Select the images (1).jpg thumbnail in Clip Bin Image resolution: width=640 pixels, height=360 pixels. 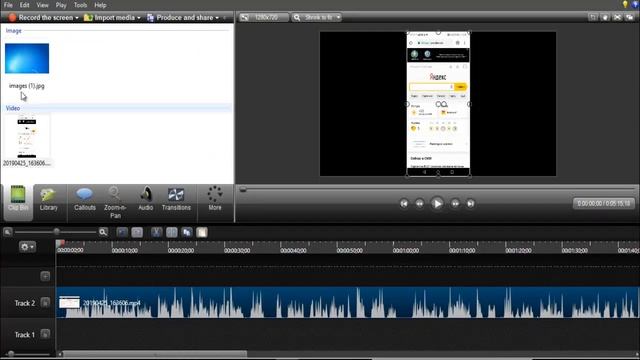27,58
